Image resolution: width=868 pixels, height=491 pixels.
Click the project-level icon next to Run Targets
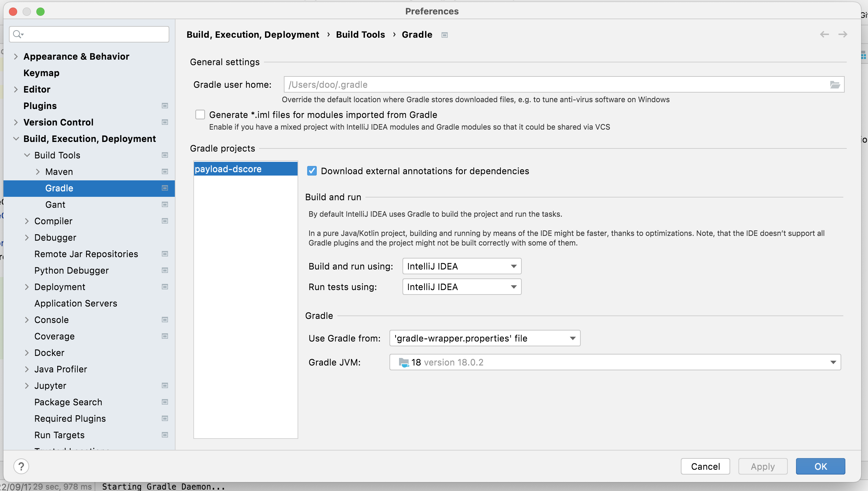165,435
